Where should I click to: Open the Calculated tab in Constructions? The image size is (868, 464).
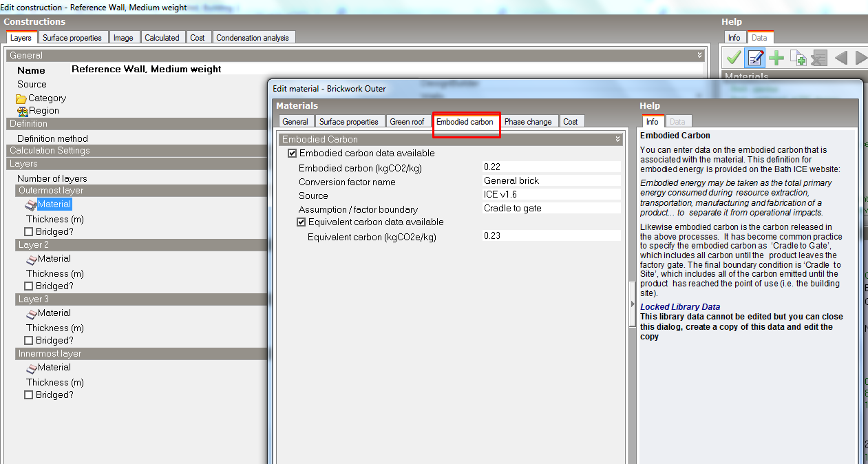point(162,38)
